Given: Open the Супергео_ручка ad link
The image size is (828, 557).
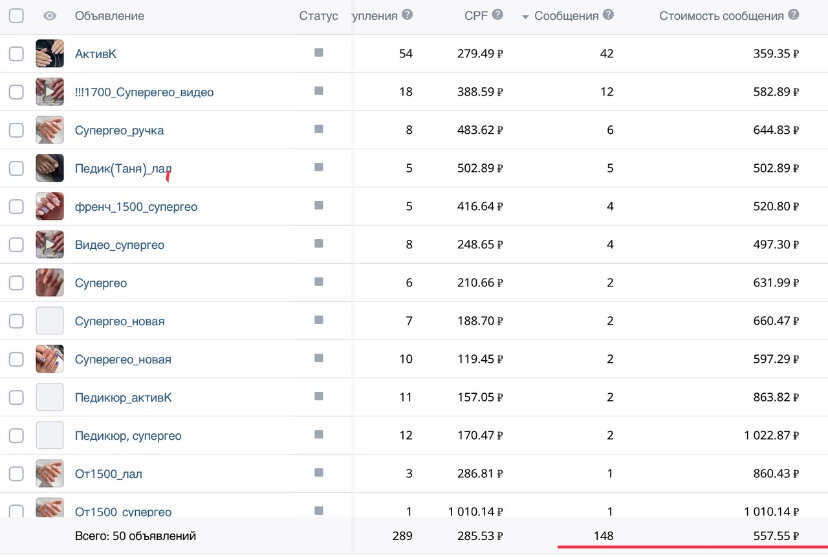Looking at the screenshot, I should tap(119, 130).
